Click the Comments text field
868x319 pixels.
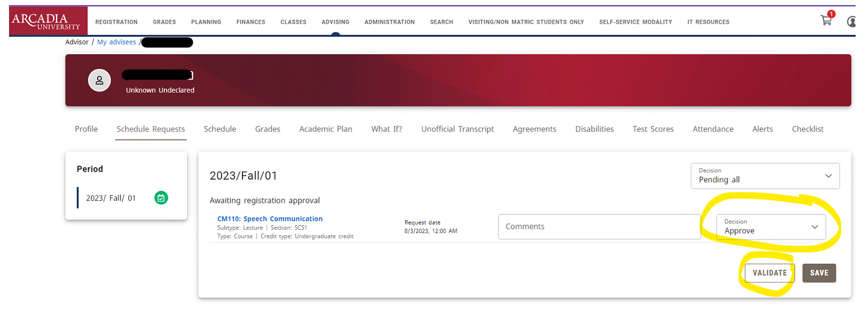click(599, 226)
